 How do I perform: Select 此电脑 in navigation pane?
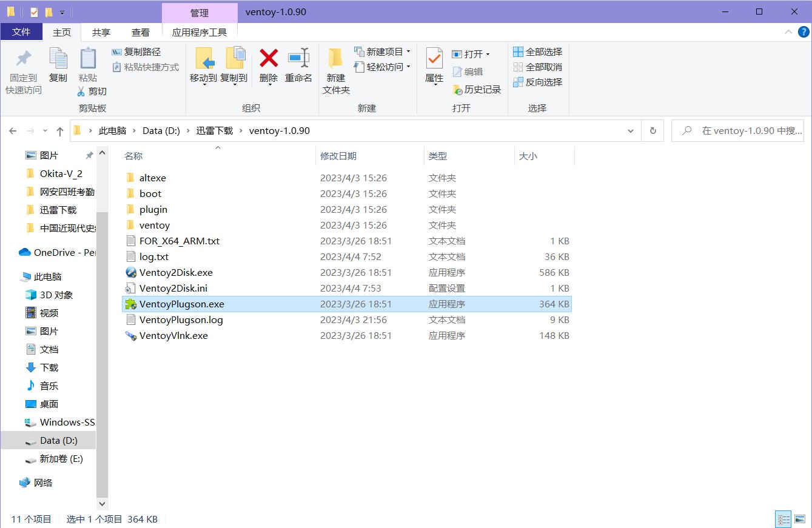click(x=41, y=277)
